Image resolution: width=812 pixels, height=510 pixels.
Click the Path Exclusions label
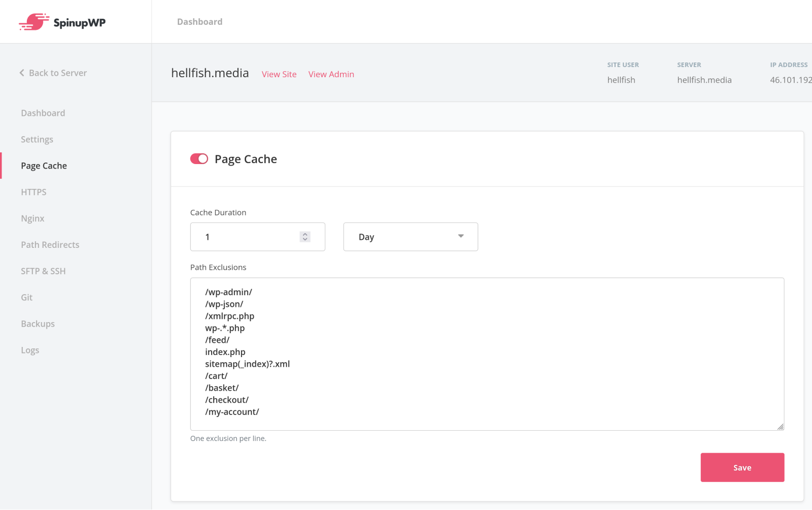[x=218, y=267]
